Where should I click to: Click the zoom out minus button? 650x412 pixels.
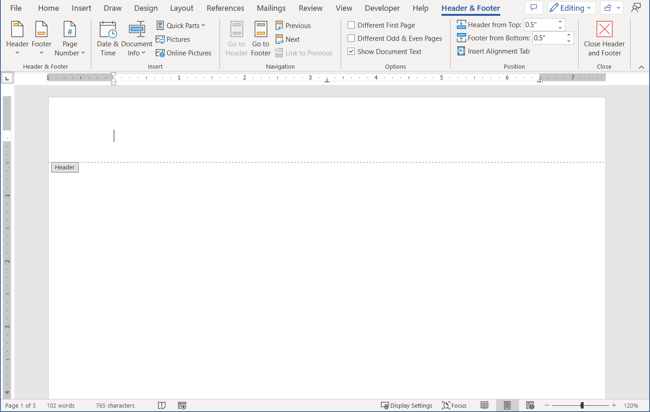pos(547,405)
